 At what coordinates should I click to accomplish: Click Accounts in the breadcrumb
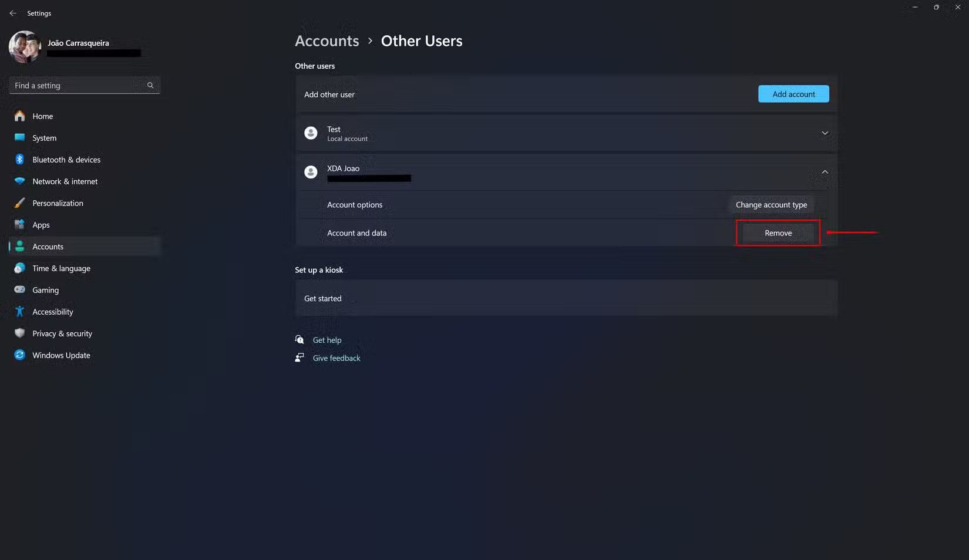pos(327,41)
